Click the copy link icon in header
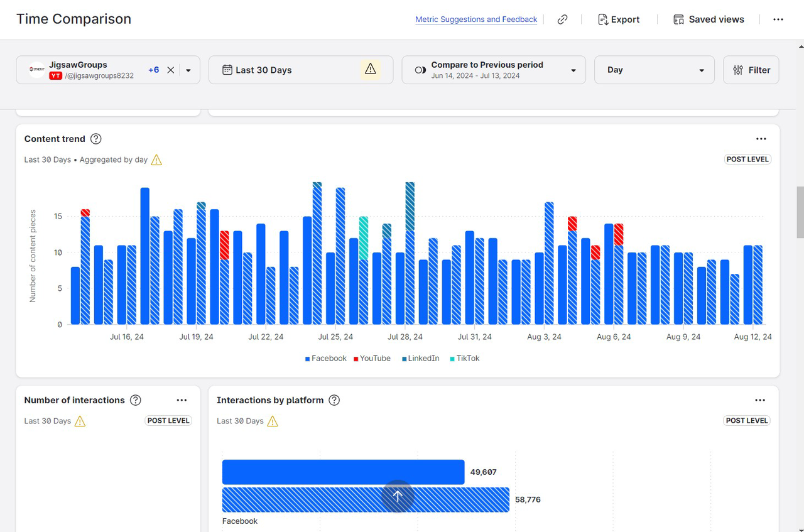 [x=562, y=19]
